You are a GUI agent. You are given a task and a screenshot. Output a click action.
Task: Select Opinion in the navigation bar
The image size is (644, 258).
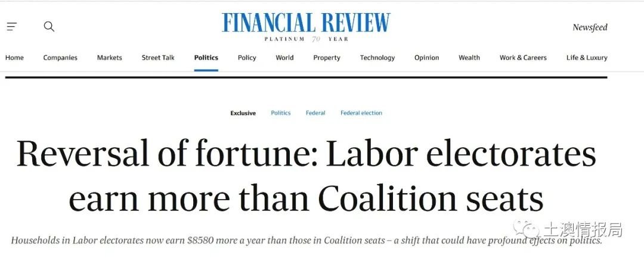427,58
